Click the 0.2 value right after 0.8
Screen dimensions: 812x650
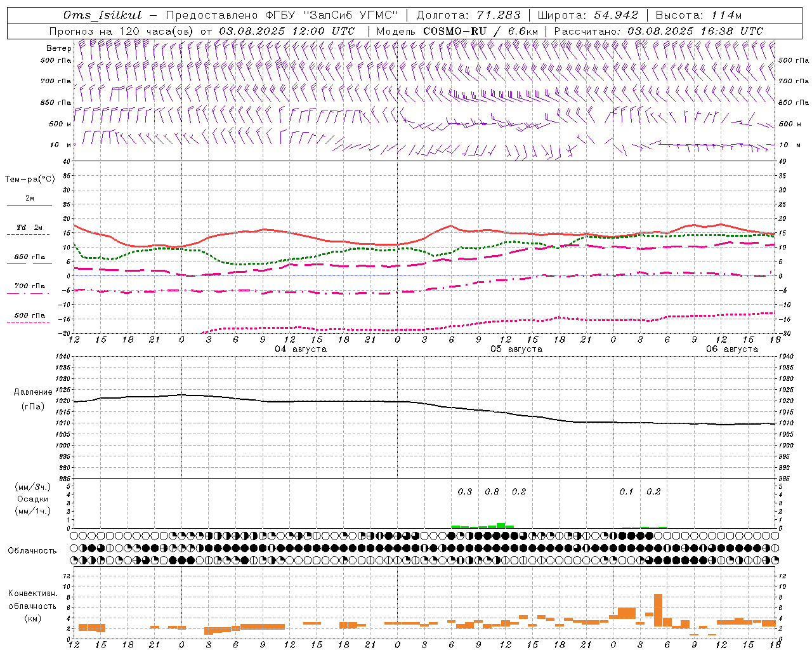tap(519, 491)
